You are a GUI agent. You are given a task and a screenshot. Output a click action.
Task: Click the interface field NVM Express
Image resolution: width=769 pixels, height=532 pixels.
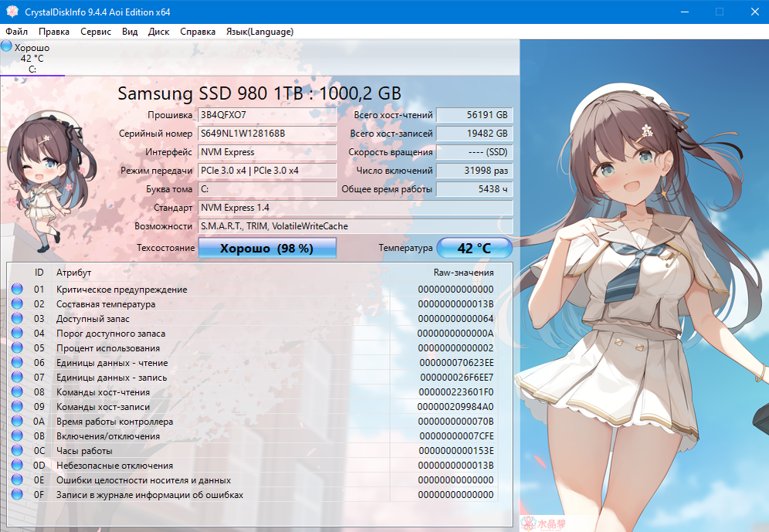click(267, 152)
